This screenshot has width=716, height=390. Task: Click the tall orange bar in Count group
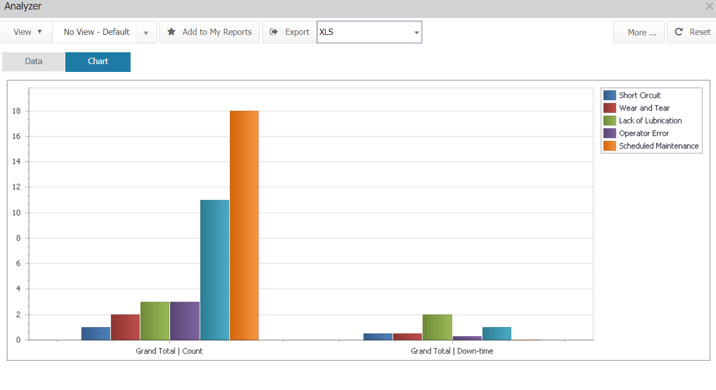(x=244, y=225)
